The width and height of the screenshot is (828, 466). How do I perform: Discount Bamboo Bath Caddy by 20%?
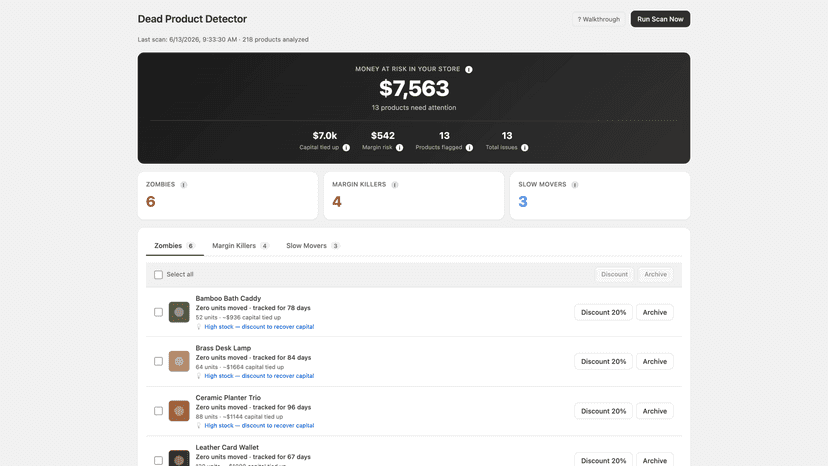pos(603,312)
